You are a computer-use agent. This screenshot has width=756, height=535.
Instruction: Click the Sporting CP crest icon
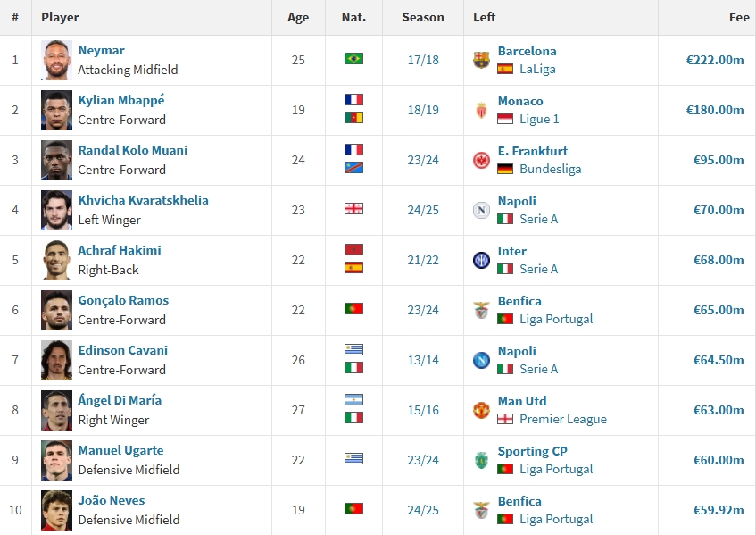coord(482,460)
